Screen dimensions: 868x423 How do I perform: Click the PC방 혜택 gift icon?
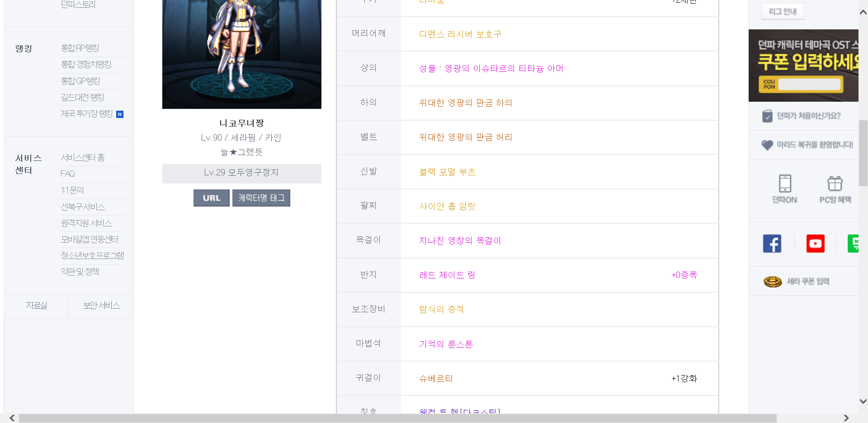click(x=835, y=183)
